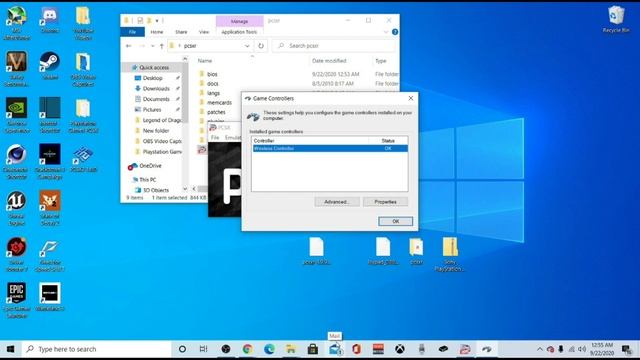Click the Search pcsxr field

click(x=334, y=46)
